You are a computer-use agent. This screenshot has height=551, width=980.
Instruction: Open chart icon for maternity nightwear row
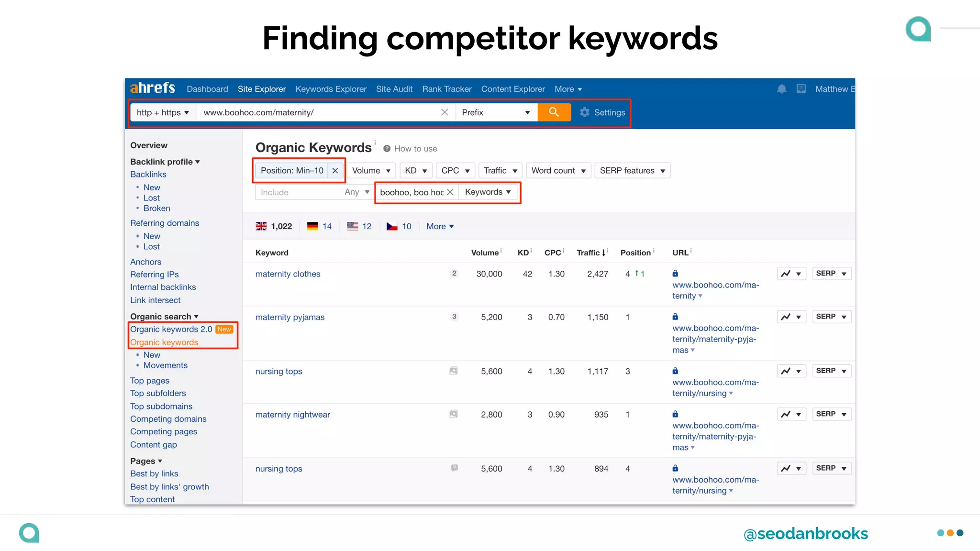pos(791,414)
